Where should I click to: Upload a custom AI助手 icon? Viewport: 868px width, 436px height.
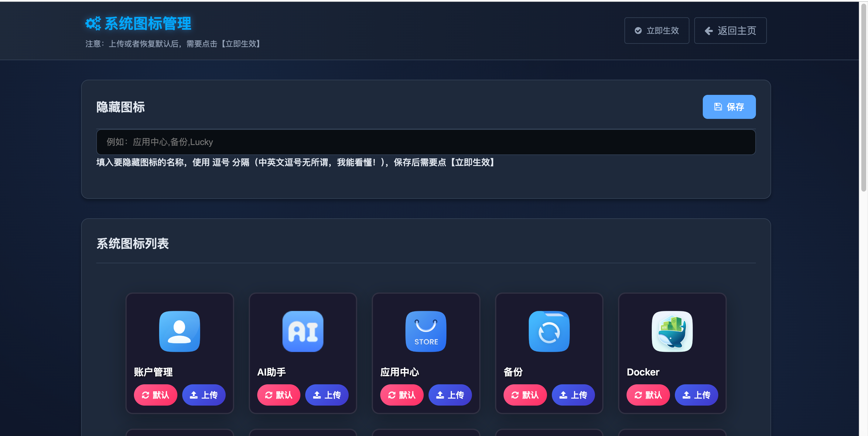tap(326, 395)
